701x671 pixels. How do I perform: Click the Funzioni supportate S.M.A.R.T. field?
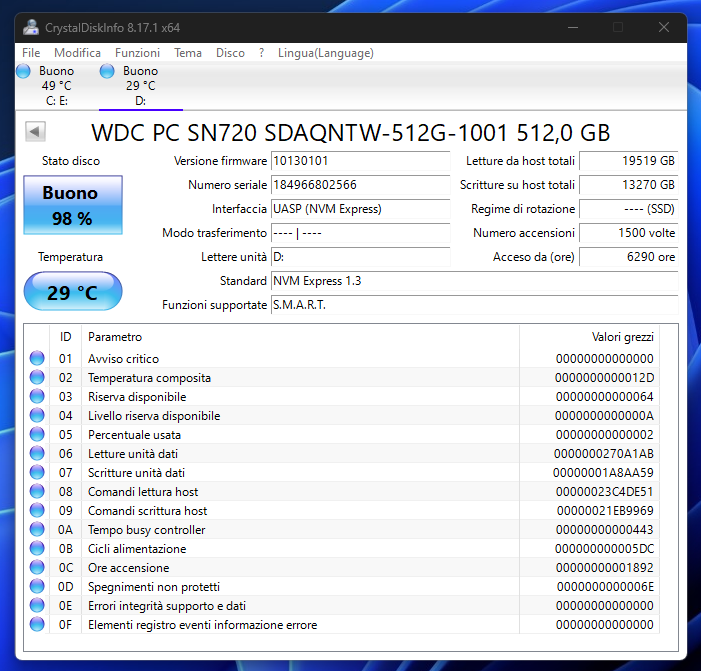click(x=475, y=305)
